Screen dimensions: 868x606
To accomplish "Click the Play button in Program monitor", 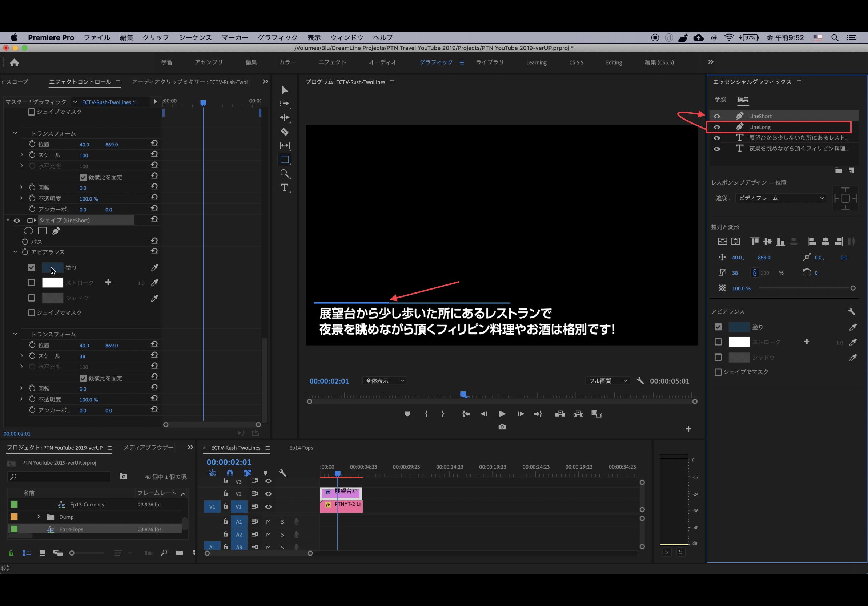I will click(502, 414).
